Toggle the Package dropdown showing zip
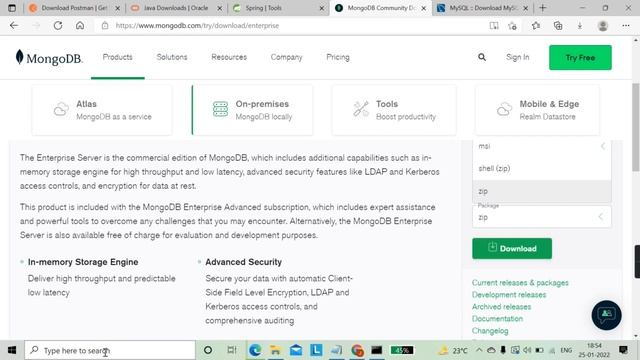This screenshot has width=640, height=360. tap(542, 217)
